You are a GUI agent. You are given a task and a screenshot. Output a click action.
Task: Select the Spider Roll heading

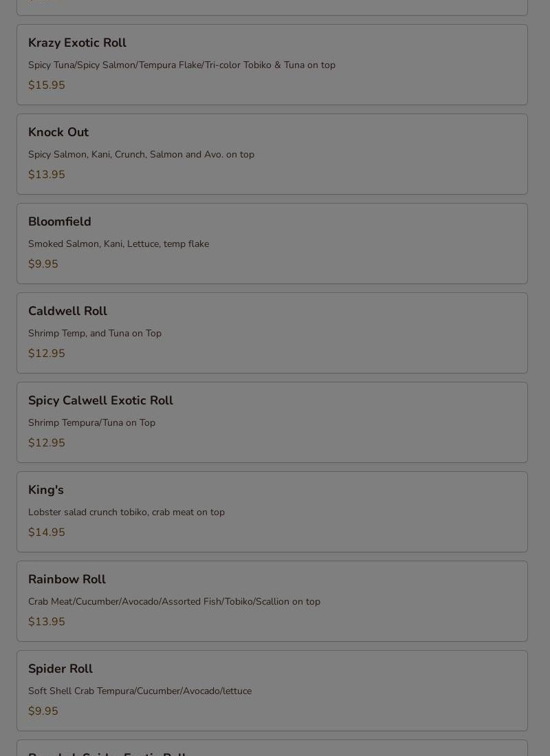60,669
